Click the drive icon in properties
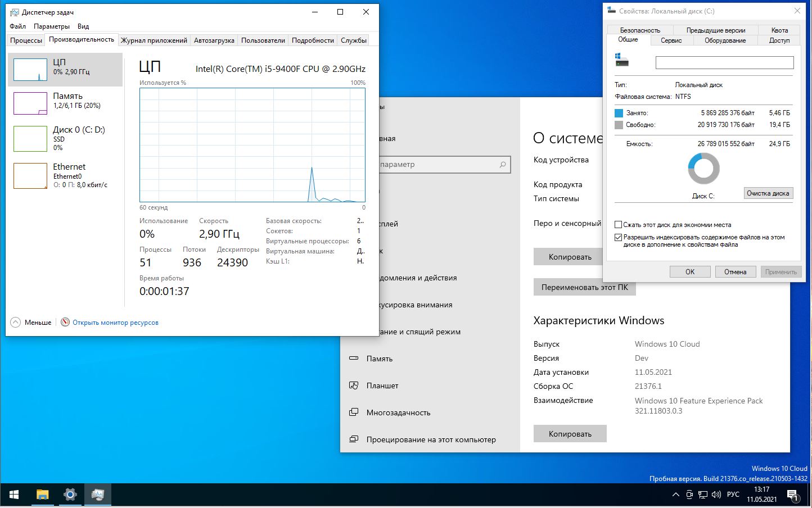This screenshot has width=812, height=508. click(x=621, y=60)
